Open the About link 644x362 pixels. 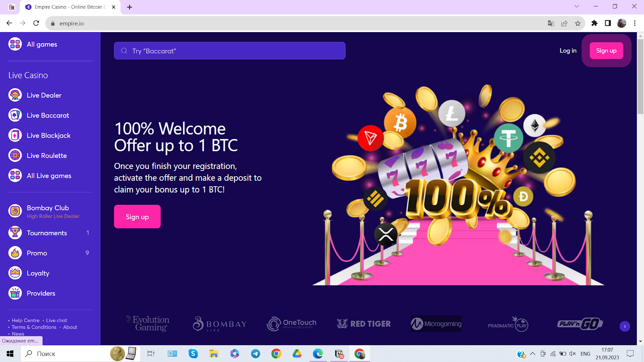point(70,327)
